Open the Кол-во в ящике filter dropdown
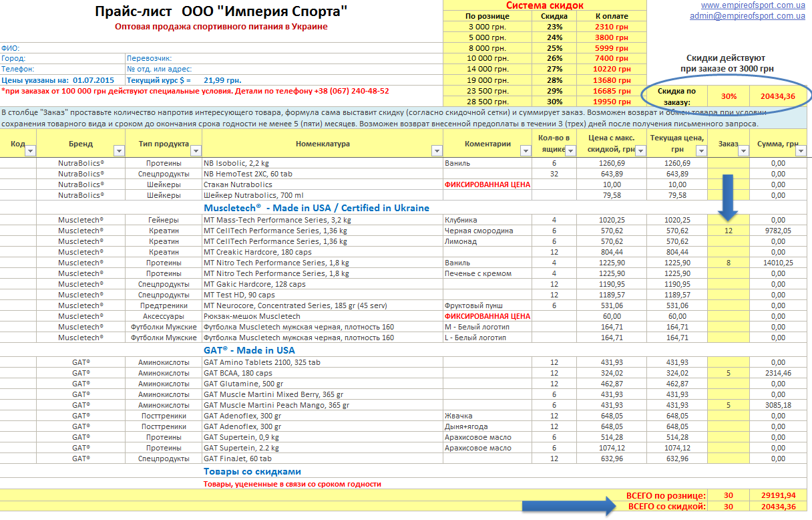The height and width of the screenshot is (520, 812). (x=570, y=151)
